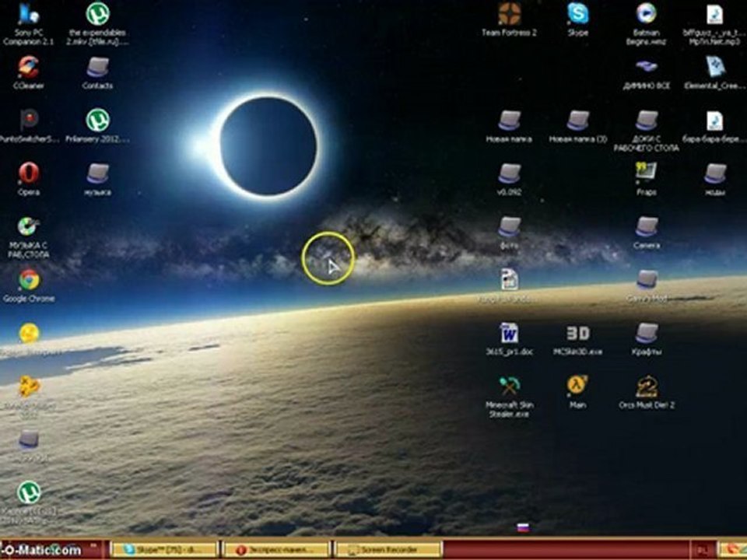Open the ДИМИНО ВСЕ drive icon
747x560 pixels.
647,67
